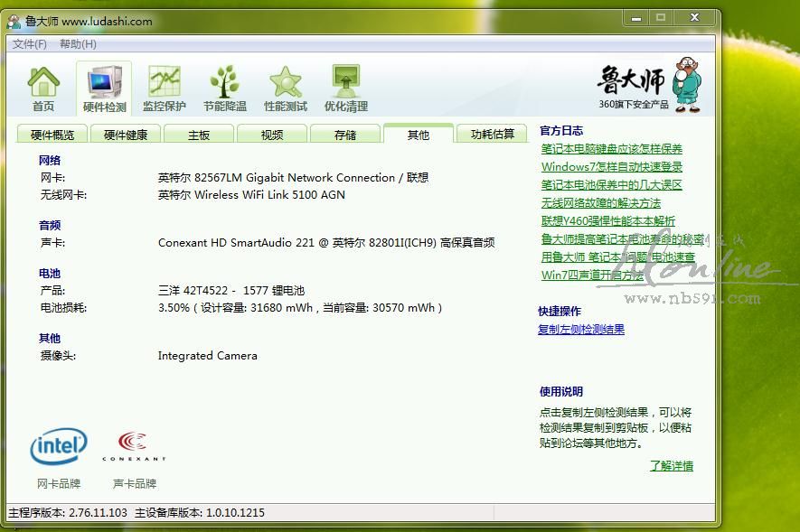Open link 鲁大师提高笔记本电池寿命的秘密
Viewport: 800px width, 532px height.
[x=622, y=239]
